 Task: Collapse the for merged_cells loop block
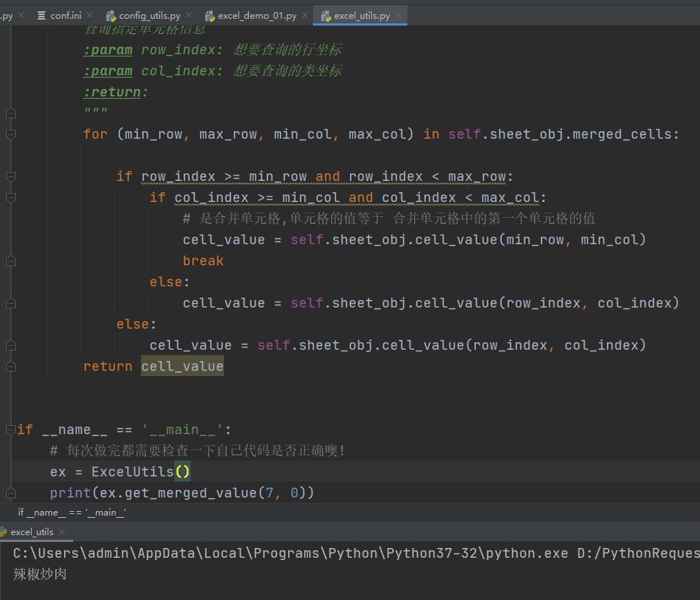click(x=11, y=134)
